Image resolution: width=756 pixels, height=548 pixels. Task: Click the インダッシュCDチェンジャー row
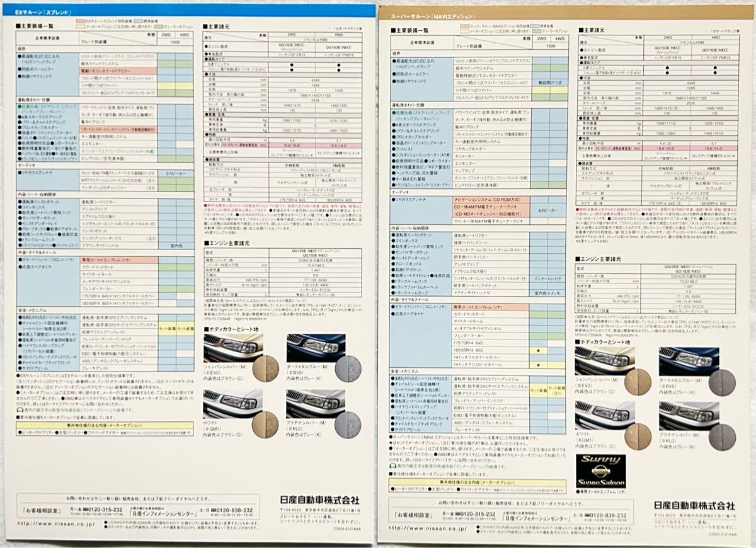pos(120,186)
